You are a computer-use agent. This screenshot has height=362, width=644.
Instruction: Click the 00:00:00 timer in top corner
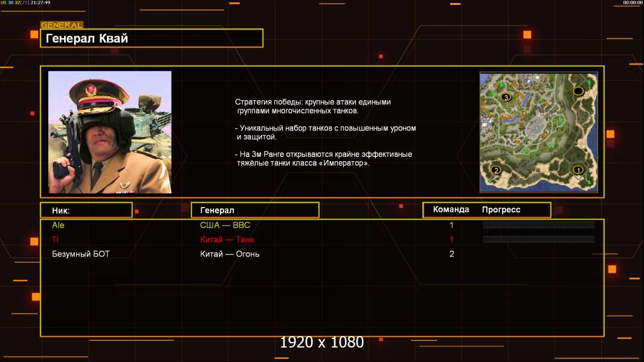(x=633, y=2)
